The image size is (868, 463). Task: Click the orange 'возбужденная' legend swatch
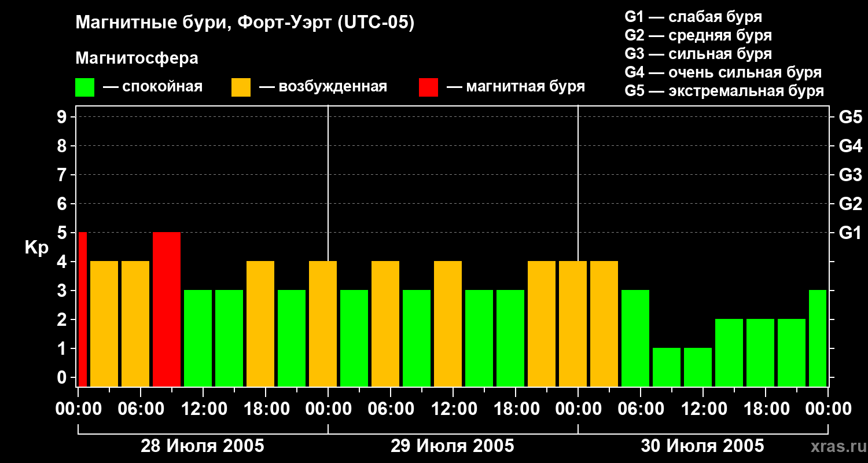pos(241,87)
